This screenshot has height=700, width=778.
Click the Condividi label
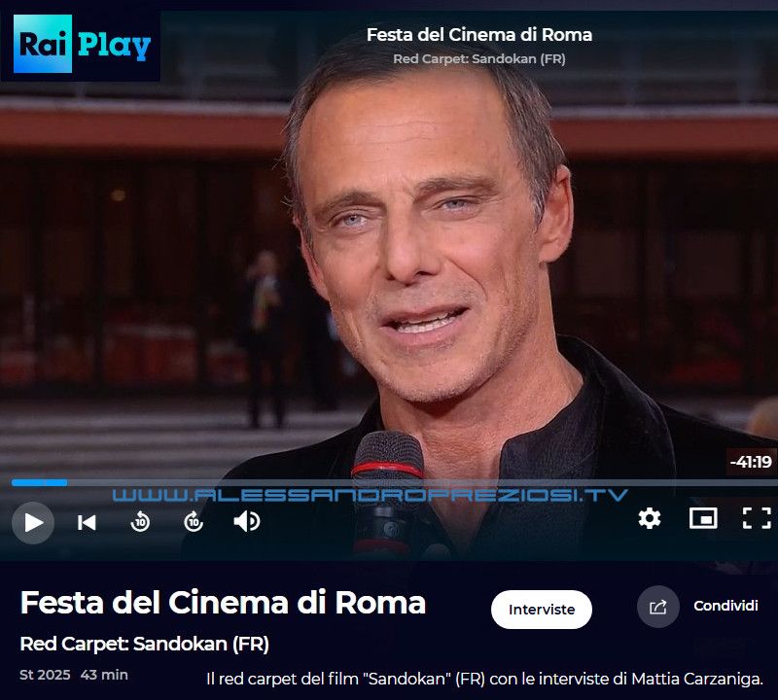point(725,606)
